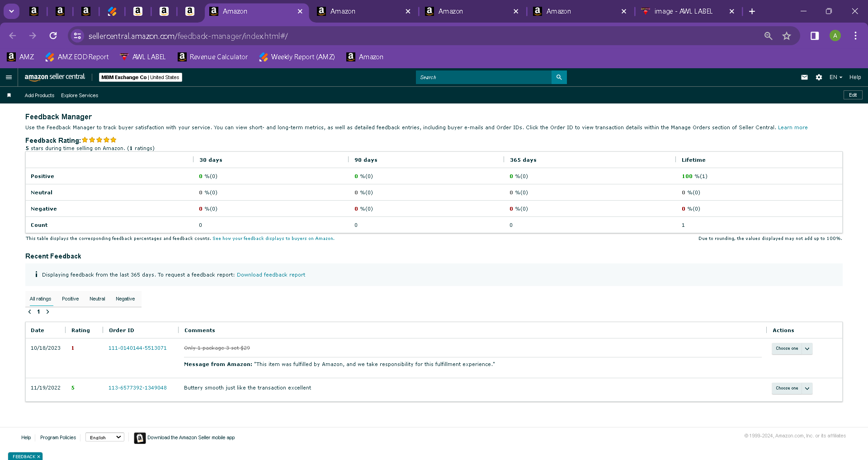
Task: Open Choose one dropdown for 11/19/2022 feedback
Action: [792, 388]
